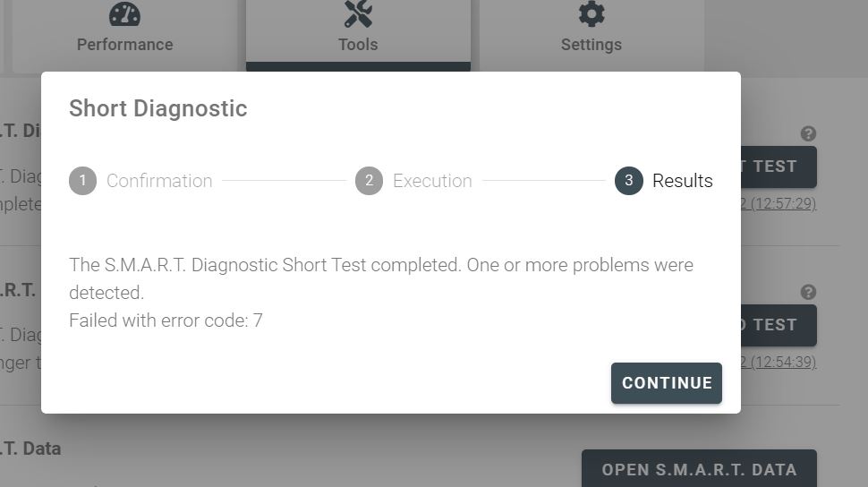This screenshot has height=487, width=868.
Task: Click the Confirmation step label
Action: coord(159,181)
